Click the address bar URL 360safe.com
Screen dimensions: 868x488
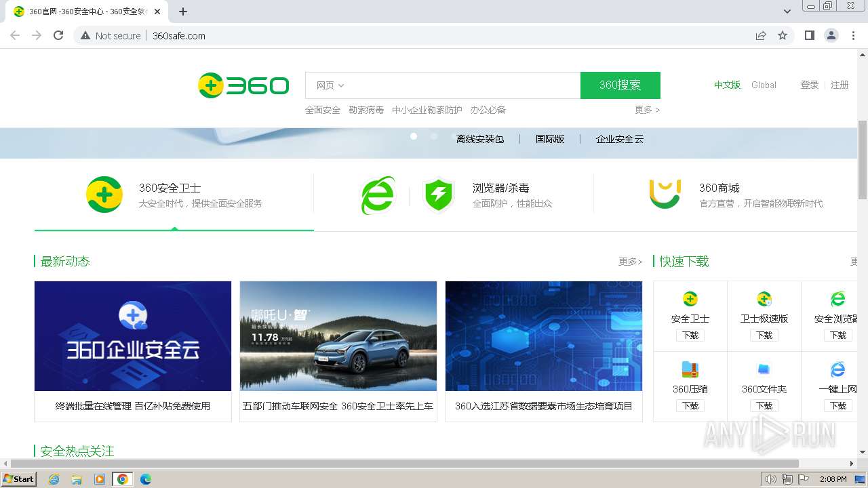pyautogui.click(x=179, y=36)
